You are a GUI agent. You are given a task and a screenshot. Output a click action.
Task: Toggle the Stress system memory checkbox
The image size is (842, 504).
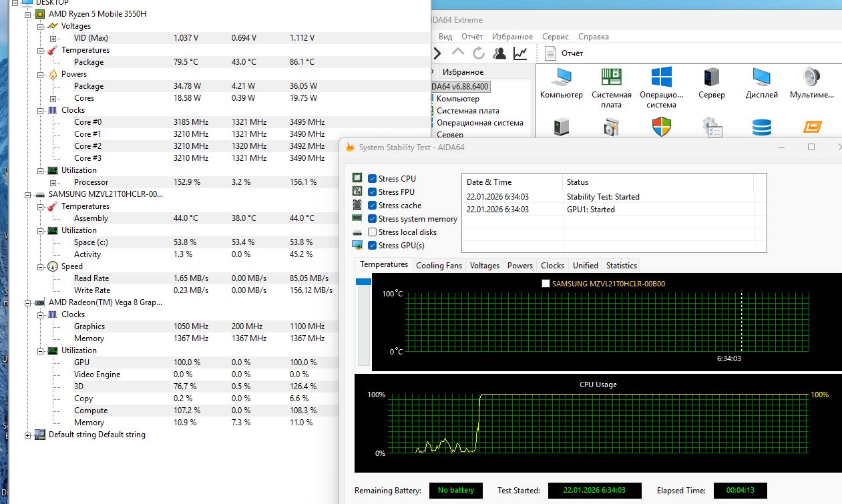(373, 218)
